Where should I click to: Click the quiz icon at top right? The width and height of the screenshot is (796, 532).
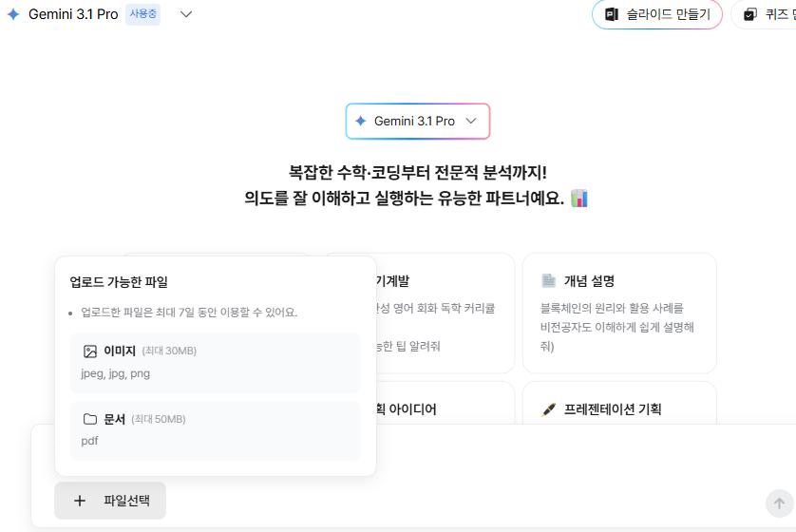(749, 14)
